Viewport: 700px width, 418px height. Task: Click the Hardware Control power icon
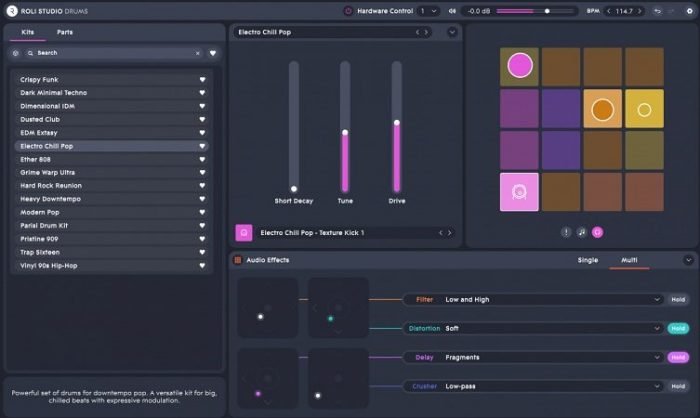[x=348, y=11]
